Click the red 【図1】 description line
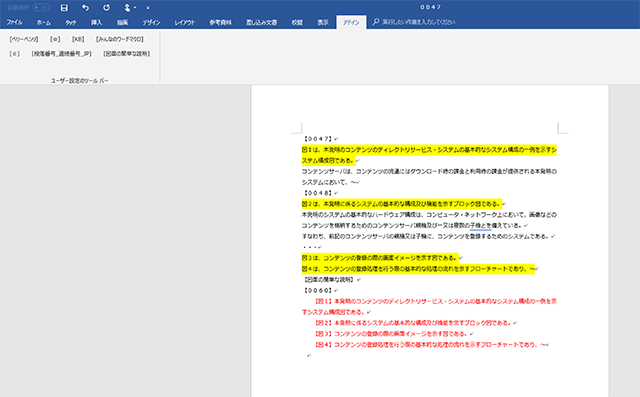 click(x=436, y=301)
